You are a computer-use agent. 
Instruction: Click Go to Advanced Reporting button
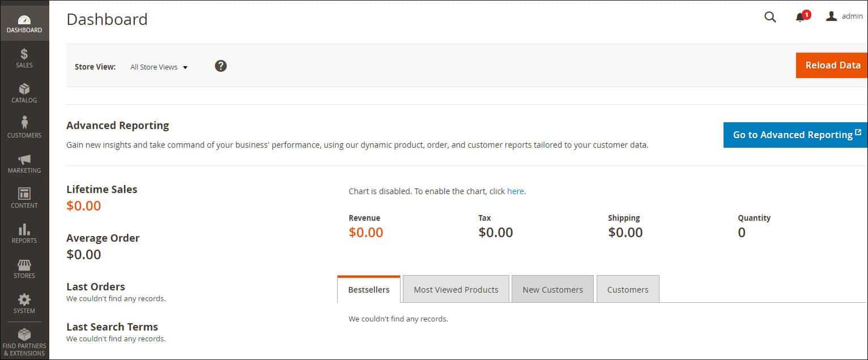pyautogui.click(x=795, y=135)
